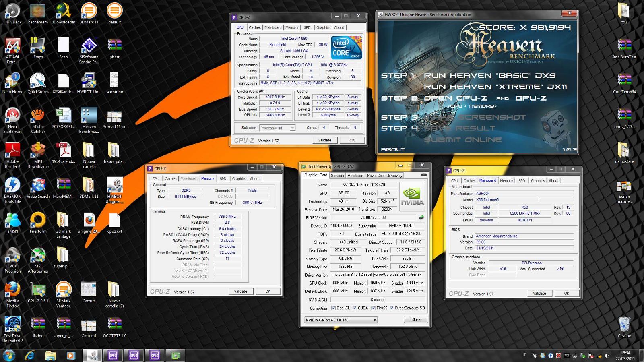Open PowerColor Giveaway tab in GPU-Z

[384, 176]
